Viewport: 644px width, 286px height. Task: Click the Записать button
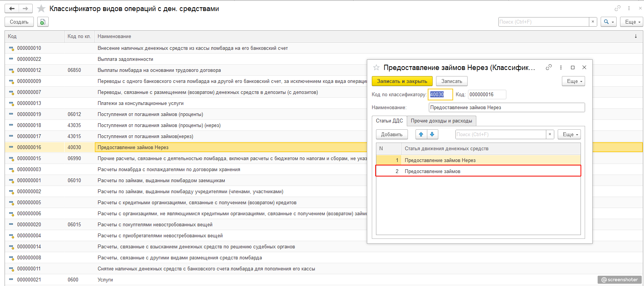coord(452,81)
